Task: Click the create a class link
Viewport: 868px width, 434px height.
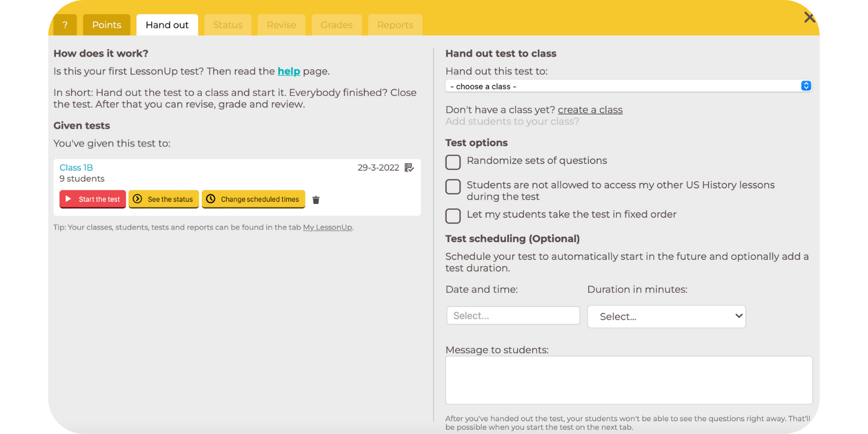Action: click(x=590, y=110)
